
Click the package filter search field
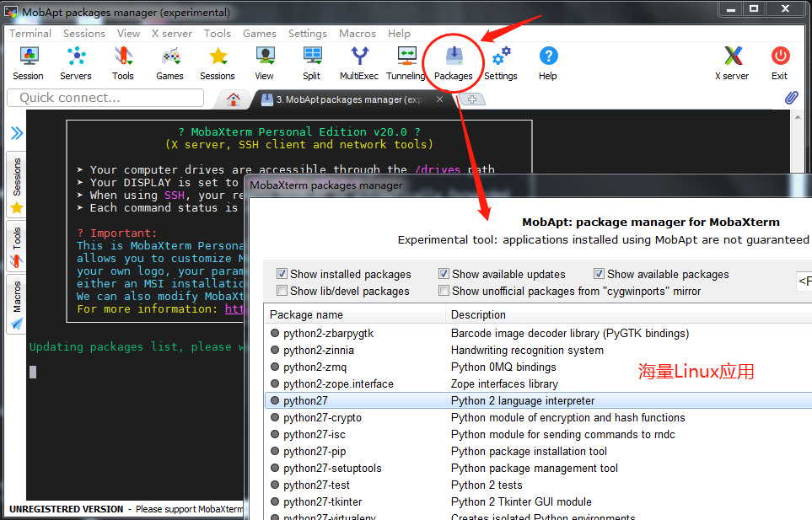click(x=804, y=281)
